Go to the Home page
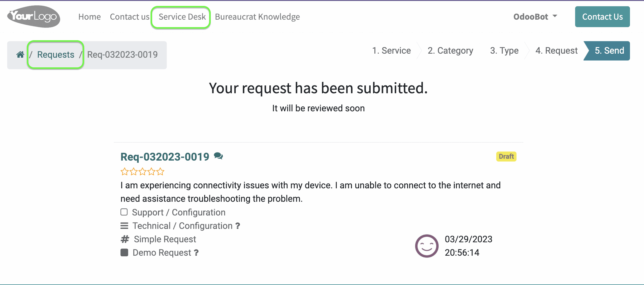644x285 pixels. click(89, 17)
